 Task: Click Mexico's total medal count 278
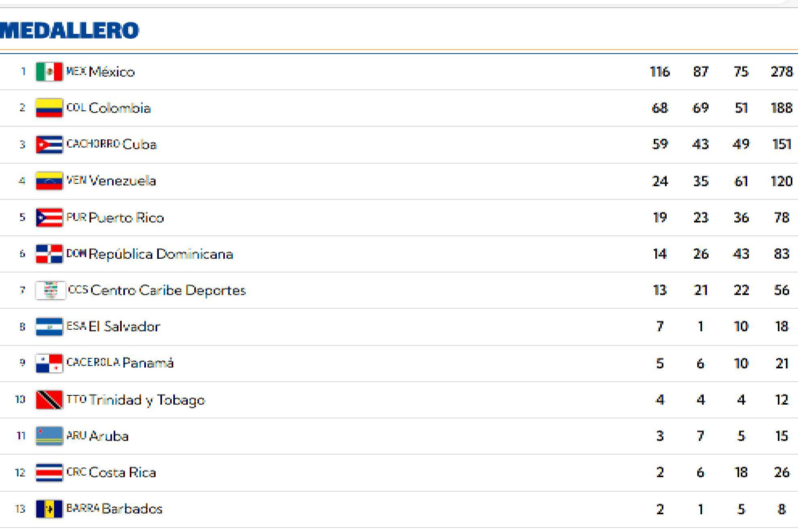(x=781, y=72)
